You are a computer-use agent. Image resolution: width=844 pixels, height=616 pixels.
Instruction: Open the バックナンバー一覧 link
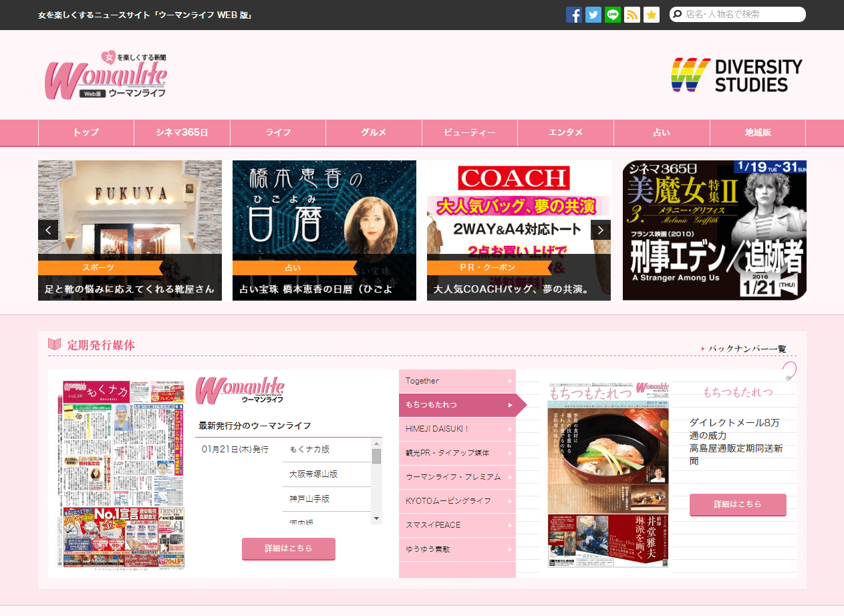(747, 349)
